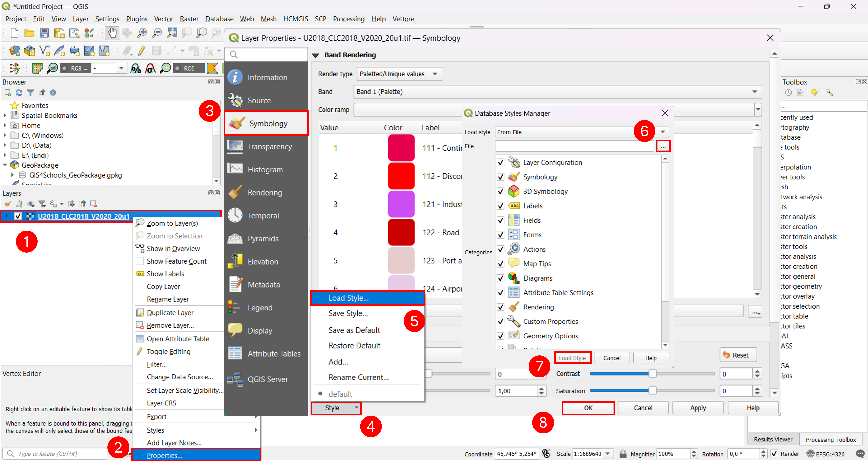
Task: Uncheck the 3D Symbology category checkbox
Action: pyautogui.click(x=500, y=192)
